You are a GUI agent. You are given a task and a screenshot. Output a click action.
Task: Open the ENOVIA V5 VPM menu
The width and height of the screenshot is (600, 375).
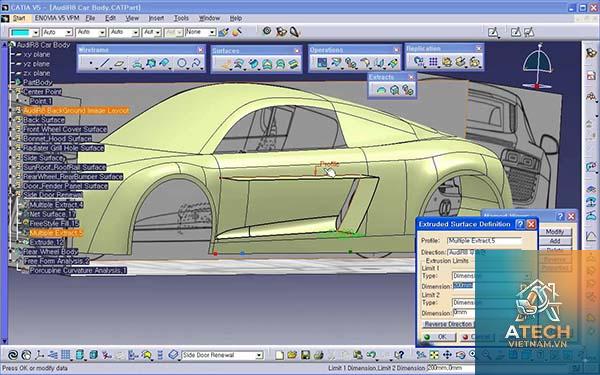[57, 18]
